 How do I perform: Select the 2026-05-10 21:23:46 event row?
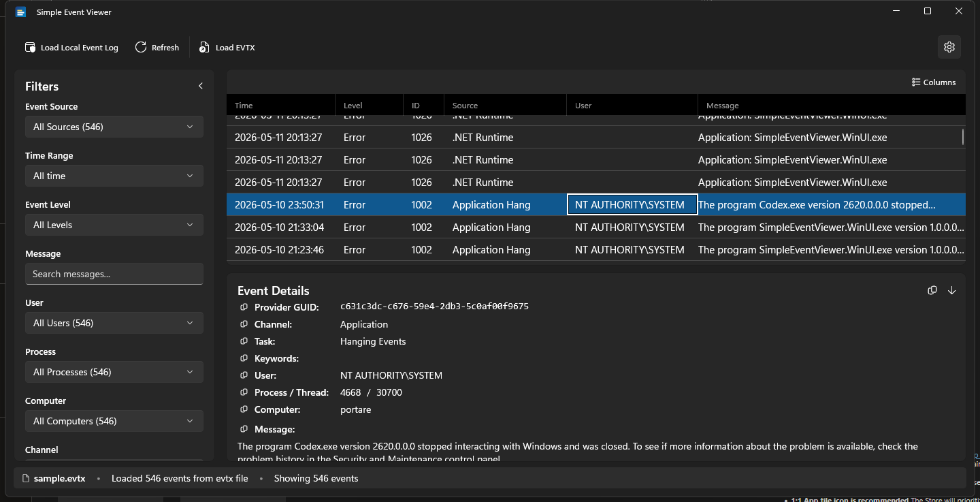click(595, 249)
